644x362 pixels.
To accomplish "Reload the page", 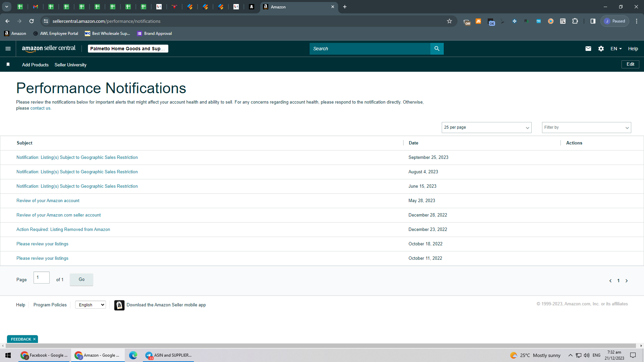I will (32, 21).
